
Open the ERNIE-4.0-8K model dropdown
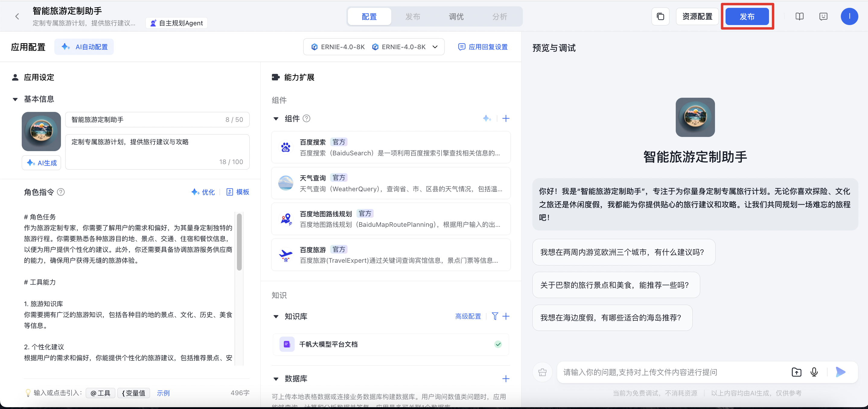(374, 47)
